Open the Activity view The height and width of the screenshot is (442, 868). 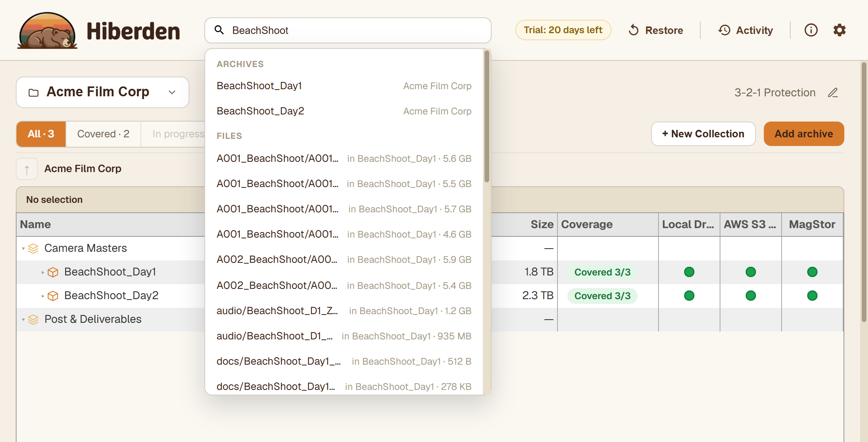[746, 30]
